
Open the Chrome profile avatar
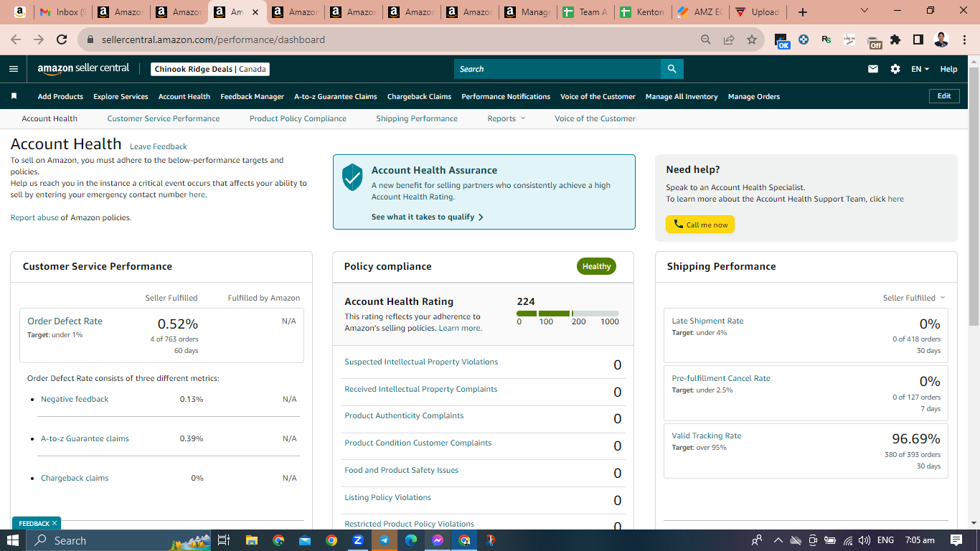pos(941,39)
